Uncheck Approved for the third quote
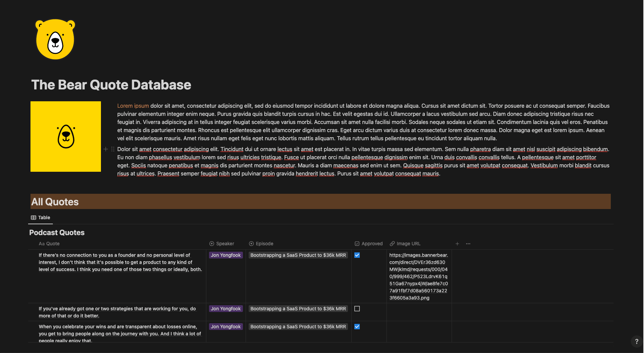The height and width of the screenshot is (353, 644). click(357, 327)
